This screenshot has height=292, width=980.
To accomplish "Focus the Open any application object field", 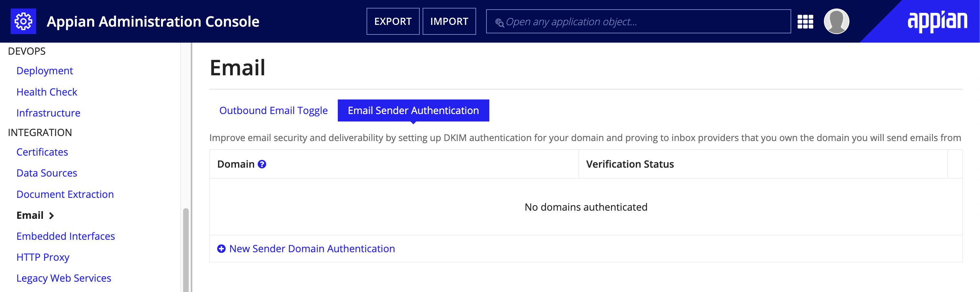I will point(638,21).
